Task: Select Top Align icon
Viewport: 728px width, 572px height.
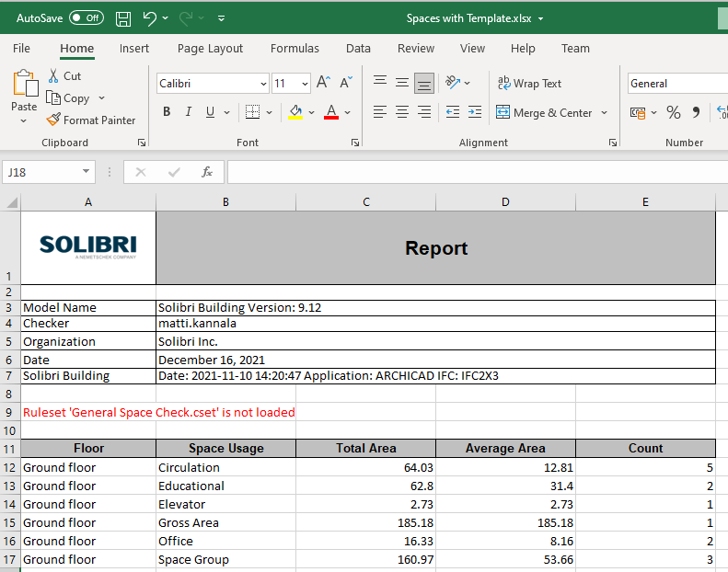Action: [x=380, y=82]
